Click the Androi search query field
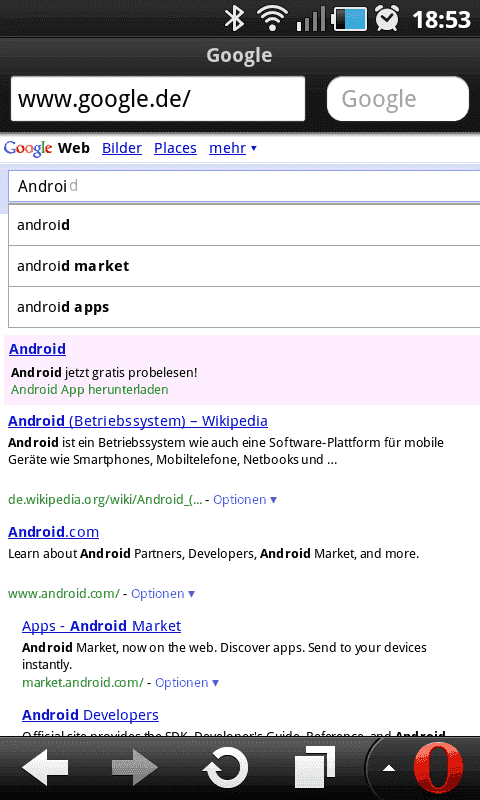Viewport: 480px width, 800px height. coord(244,186)
